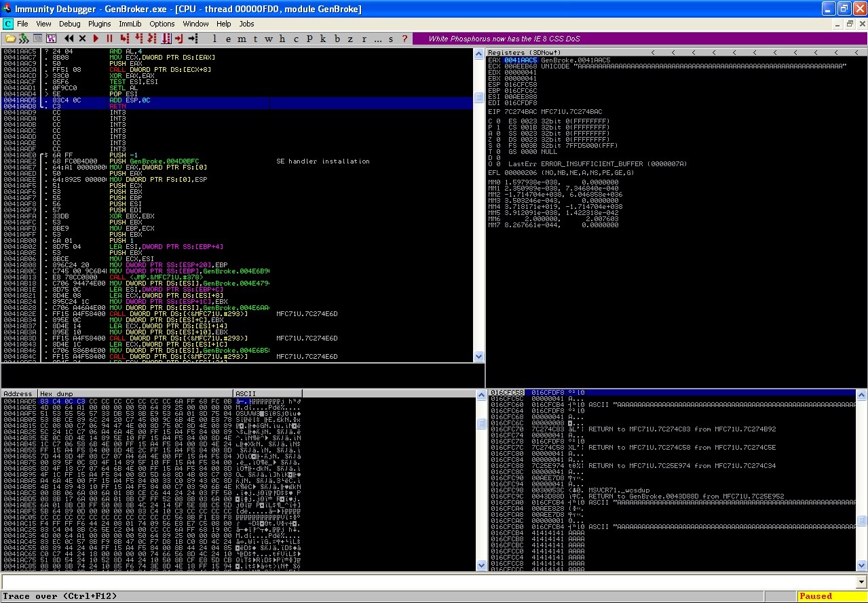Click the Close program X icon
Viewport: 868px width, 603px height.
point(83,39)
